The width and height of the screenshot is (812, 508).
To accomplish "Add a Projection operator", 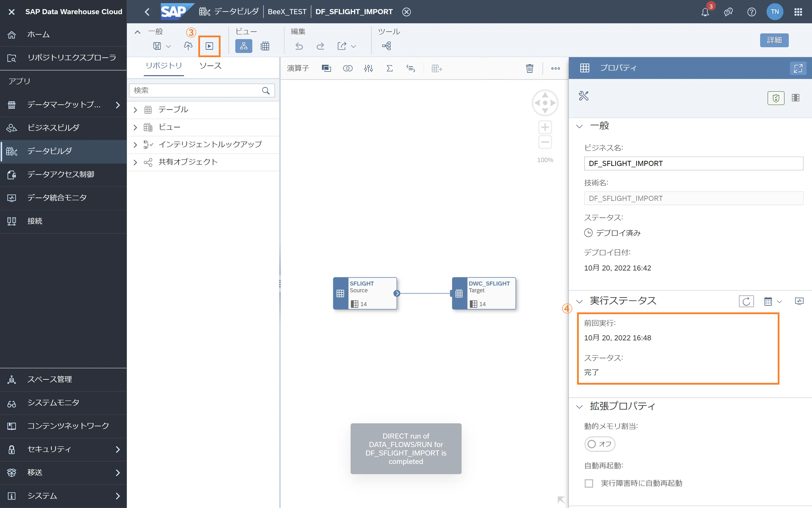I will pyautogui.click(x=326, y=69).
